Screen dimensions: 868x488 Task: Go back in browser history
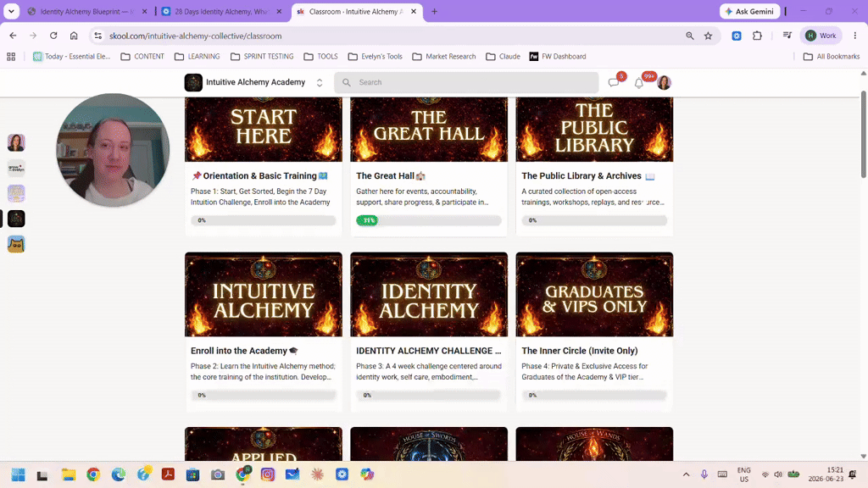(14, 36)
